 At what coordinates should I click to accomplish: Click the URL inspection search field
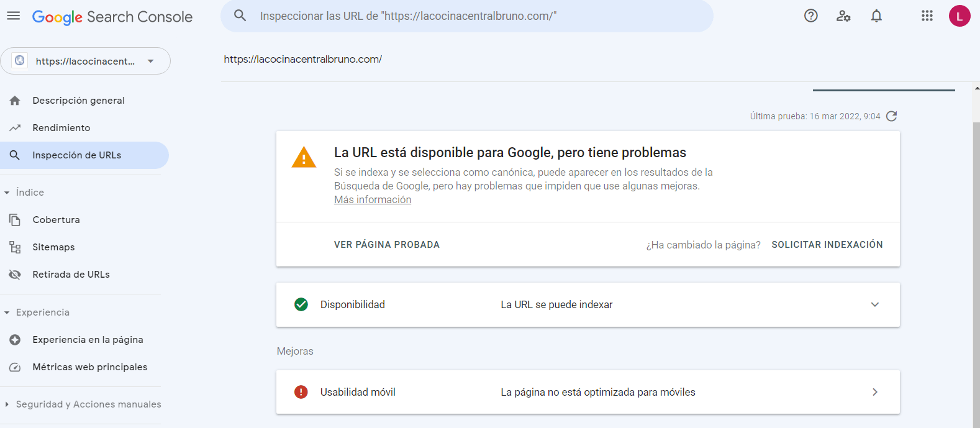pos(467,16)
